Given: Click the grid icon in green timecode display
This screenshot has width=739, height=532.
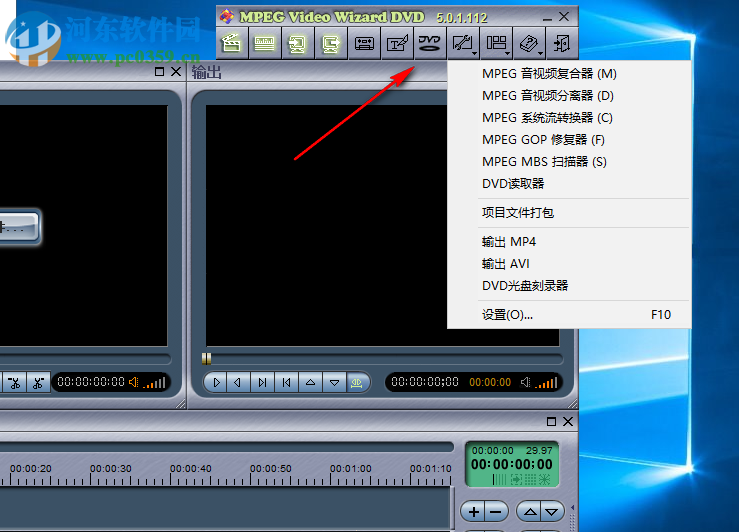Looking at the screenshot, I should [x=531, y=480].
